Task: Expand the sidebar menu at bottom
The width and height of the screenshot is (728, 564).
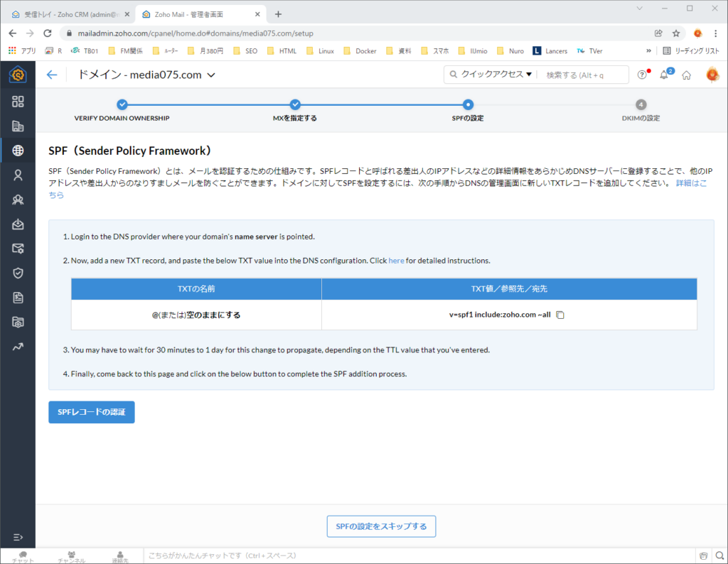Action: pos(18,537)
